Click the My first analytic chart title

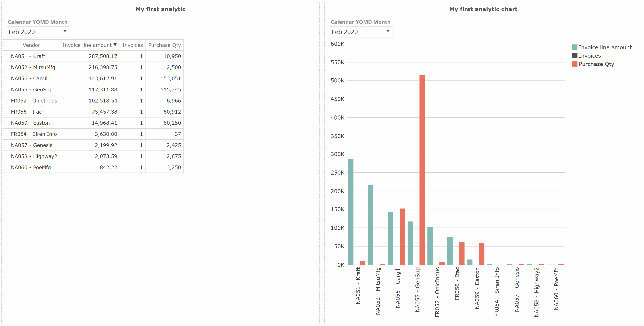[483, 9]
